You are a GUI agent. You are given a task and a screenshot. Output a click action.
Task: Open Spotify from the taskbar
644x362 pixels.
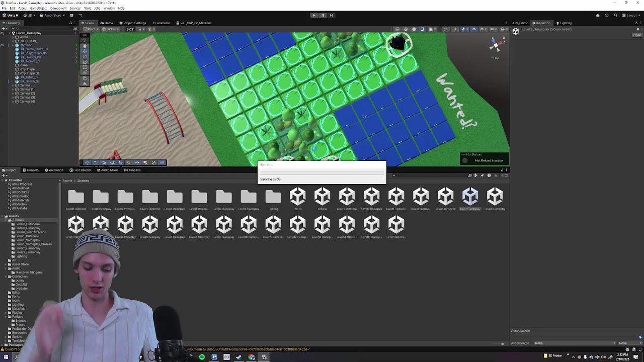pos(202,357)
